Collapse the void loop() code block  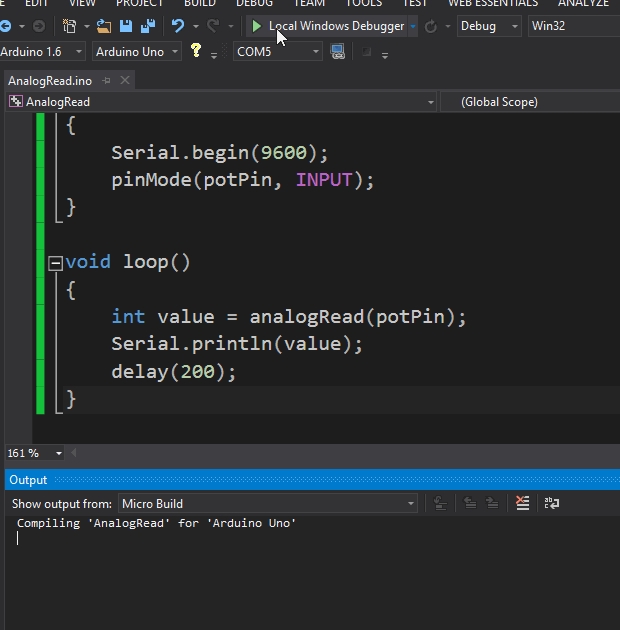click(56, 263)
